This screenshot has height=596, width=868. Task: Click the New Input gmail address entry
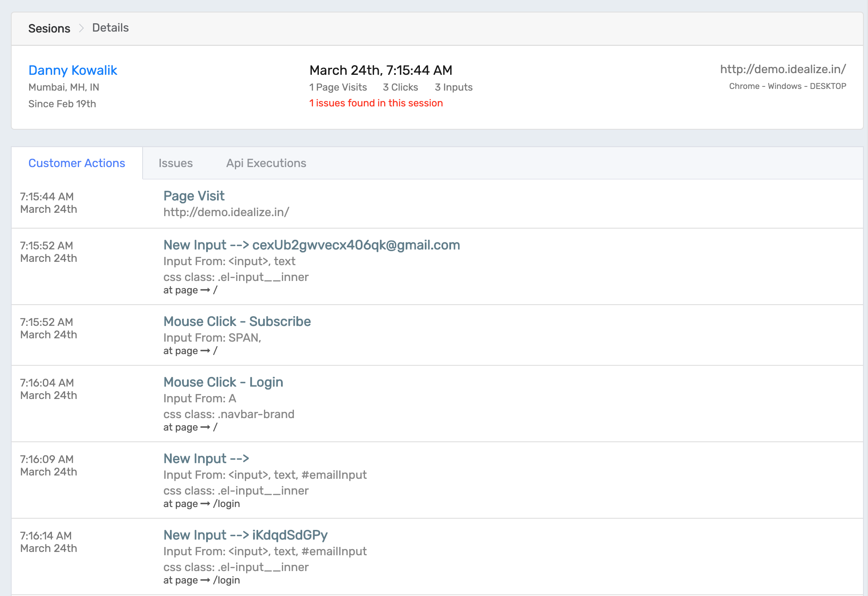pyautogui.click(x=311, y=245)
